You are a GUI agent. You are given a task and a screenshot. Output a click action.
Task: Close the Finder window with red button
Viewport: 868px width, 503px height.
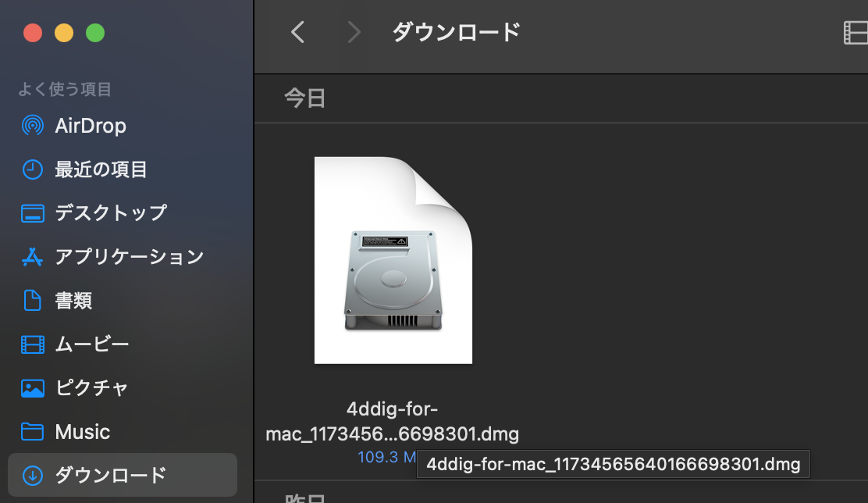33,33
